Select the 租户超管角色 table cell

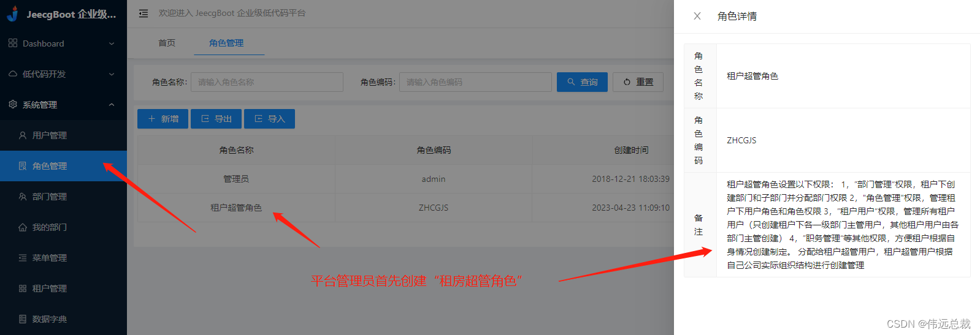click(x=236, y=208)
